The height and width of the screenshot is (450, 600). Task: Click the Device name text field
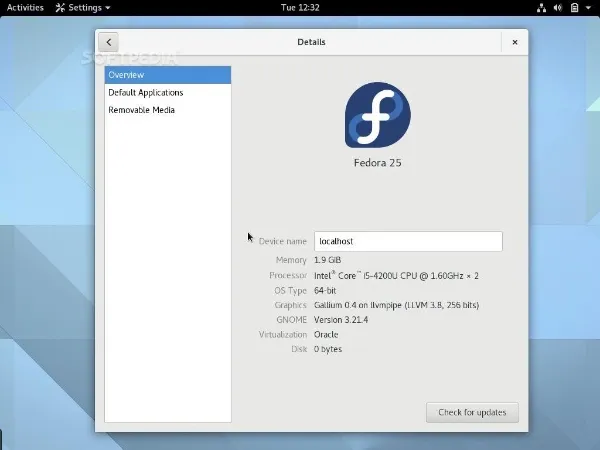[407, 241]
